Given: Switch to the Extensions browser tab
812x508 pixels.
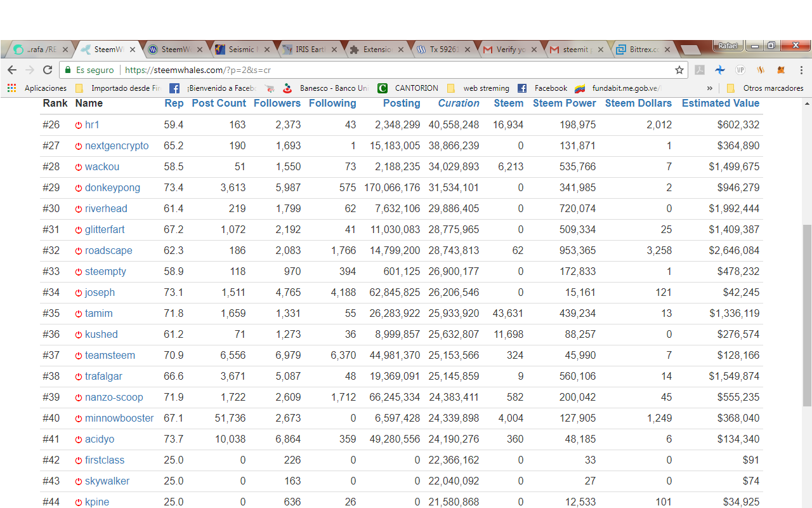Looking at the screenshot, I should pyautogui.click(x=377, y=49).
